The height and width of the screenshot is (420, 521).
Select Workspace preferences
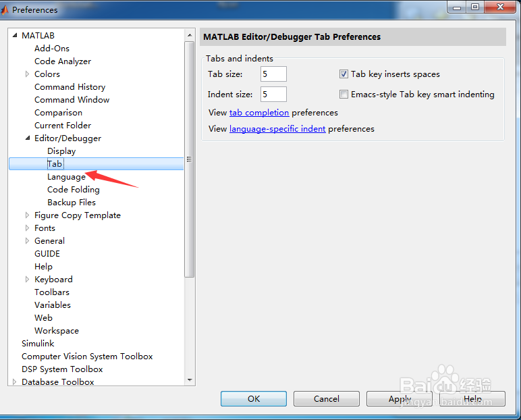click(x=57, y=331)
